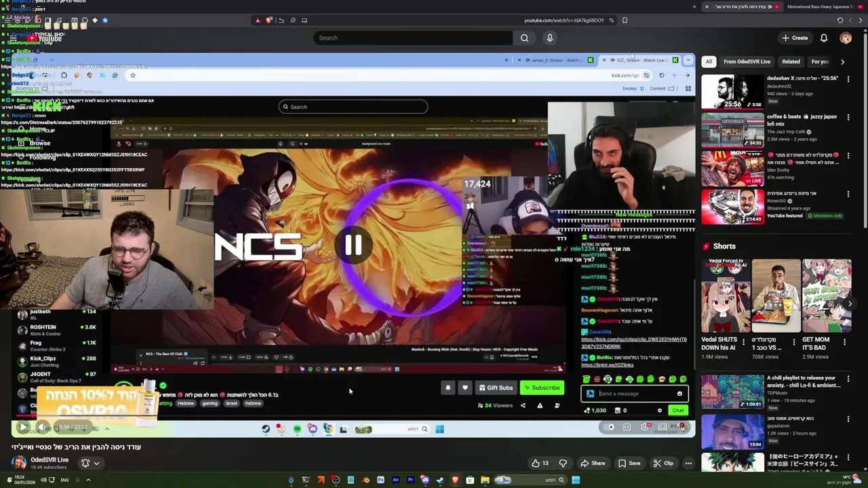Image resolution: width=868 pixels, height=488 pixels.
Task: Click green Chat send button
Action: (678, 410)
